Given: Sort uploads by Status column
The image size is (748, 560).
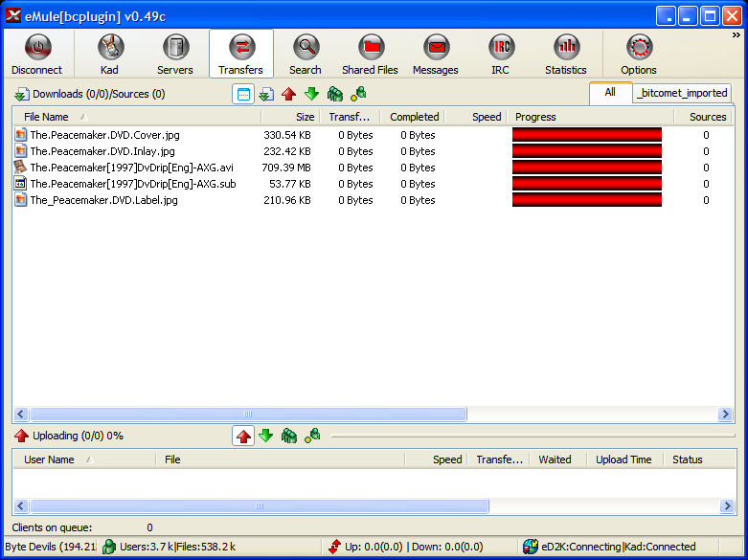Looking at the screenshot, I should [699, 459].
